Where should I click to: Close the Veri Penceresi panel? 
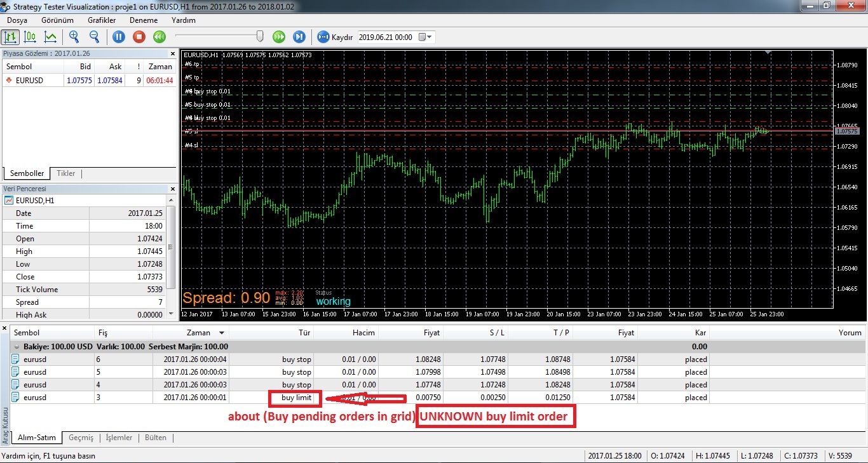click(x=172, y=189)
